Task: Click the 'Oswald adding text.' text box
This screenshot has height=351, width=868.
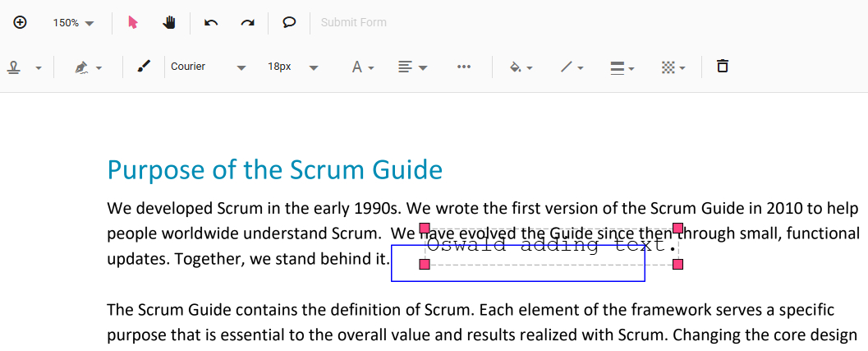Action: pos(552,245)
